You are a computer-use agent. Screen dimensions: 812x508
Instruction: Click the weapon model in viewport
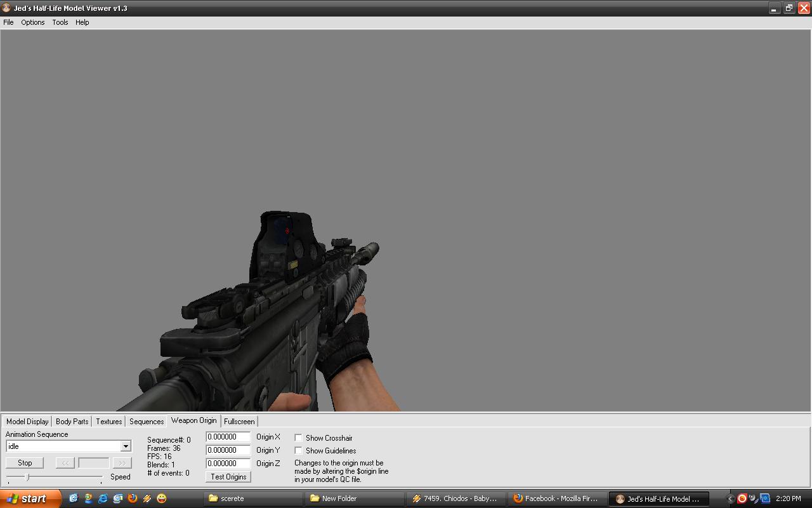pyautogui.click(x=254, y=317)
